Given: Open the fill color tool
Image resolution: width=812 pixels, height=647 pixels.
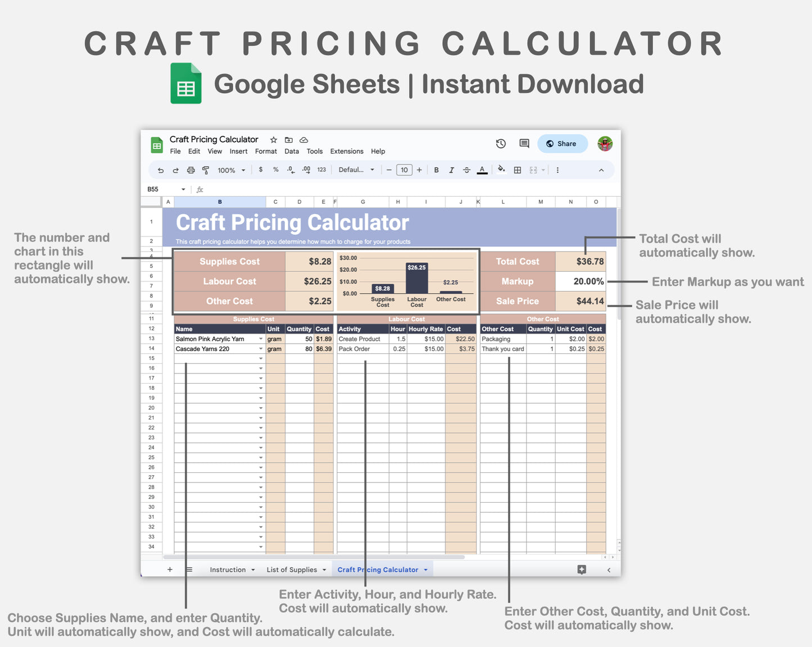Looking at the screenshot, I should (x=501, y=170).
